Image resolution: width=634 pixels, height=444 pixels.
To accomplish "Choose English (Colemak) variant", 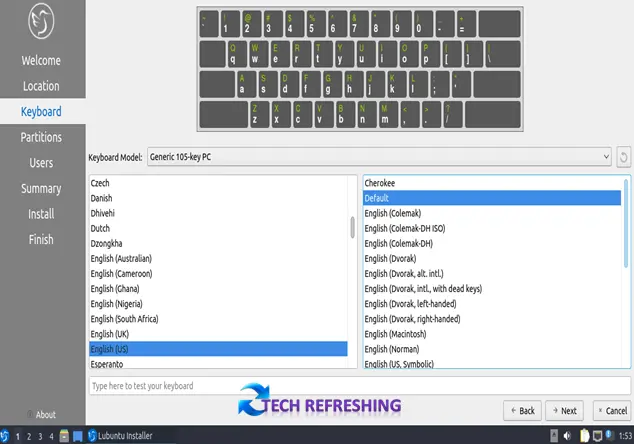I will tap(492, 213).
